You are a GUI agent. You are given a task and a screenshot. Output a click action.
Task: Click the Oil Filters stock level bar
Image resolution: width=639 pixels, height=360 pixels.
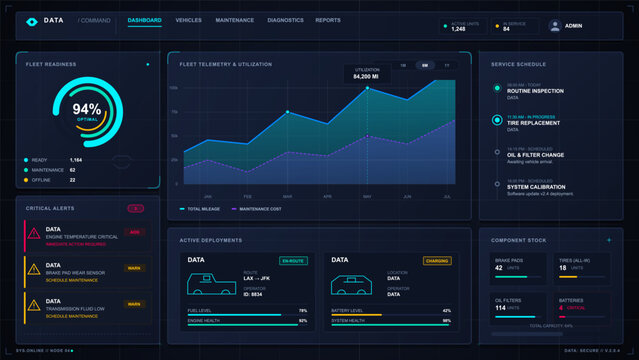(518, 317)
